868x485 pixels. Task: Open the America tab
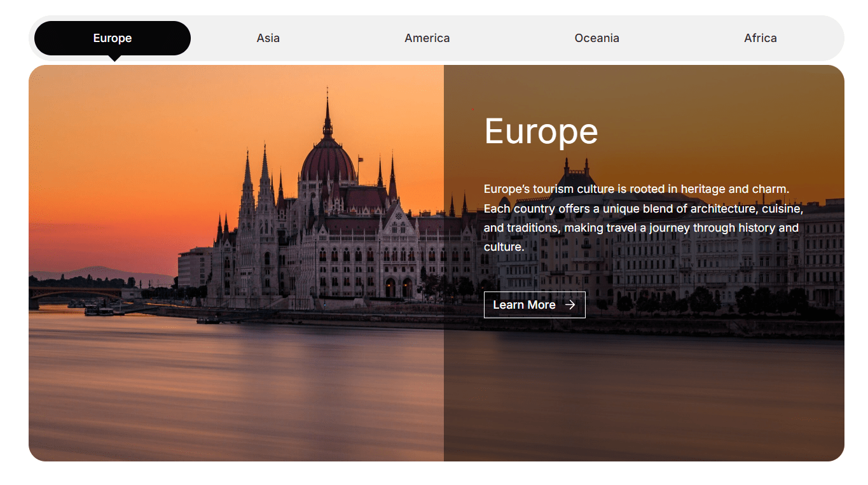pos(427,38)
